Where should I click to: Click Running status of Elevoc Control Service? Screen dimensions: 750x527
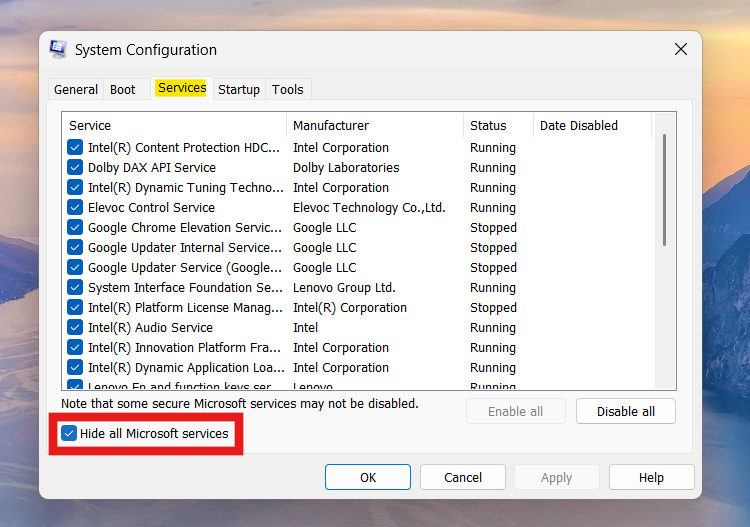coord(493,208)
